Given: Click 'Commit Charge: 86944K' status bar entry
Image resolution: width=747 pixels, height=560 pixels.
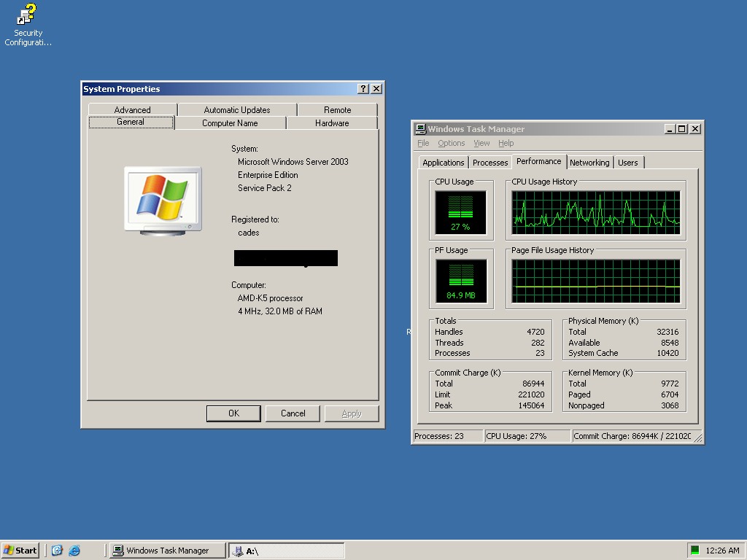Looking at the screenshot, I should click(x=632, y=436).
